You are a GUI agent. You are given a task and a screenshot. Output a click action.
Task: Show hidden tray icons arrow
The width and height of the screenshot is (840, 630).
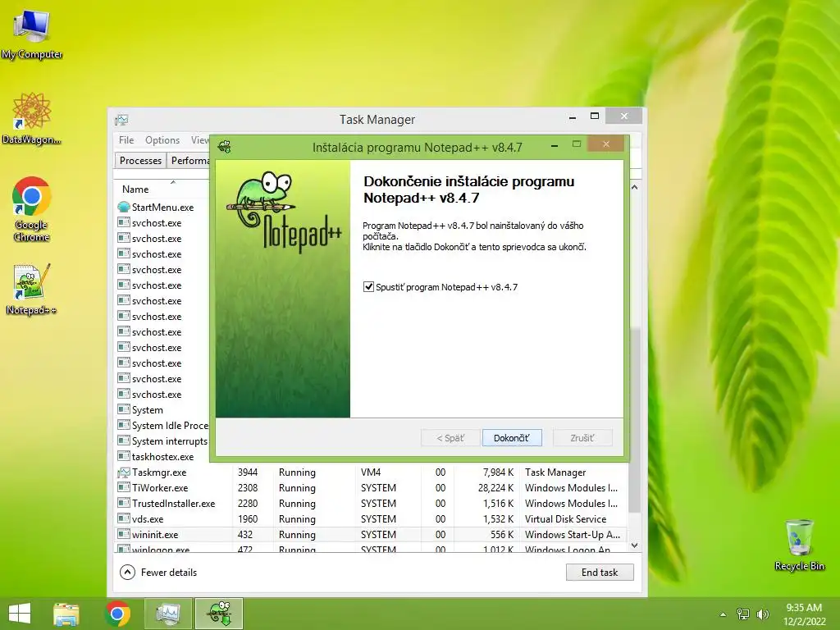(723, 614)
